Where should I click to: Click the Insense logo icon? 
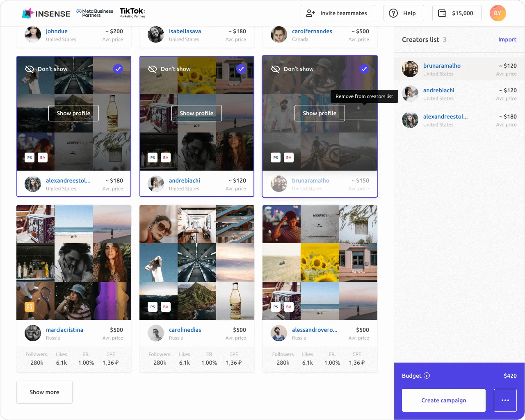click(27, 14)
